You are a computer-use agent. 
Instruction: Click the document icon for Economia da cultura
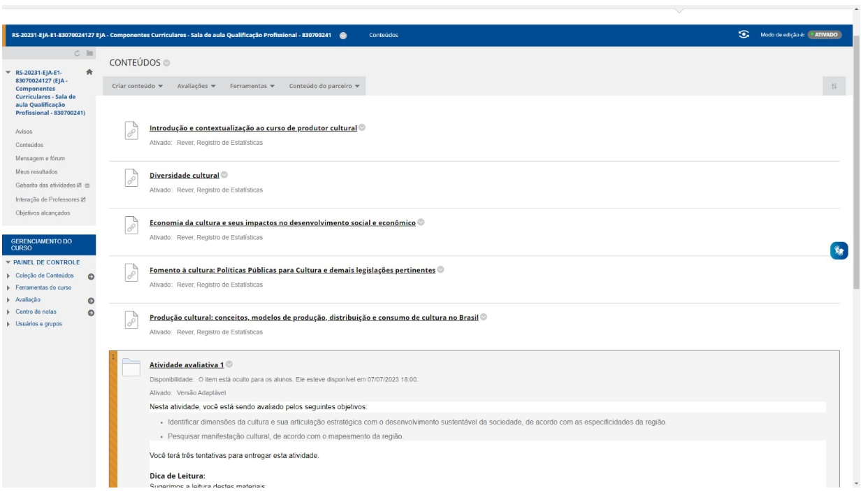[130, 226]
